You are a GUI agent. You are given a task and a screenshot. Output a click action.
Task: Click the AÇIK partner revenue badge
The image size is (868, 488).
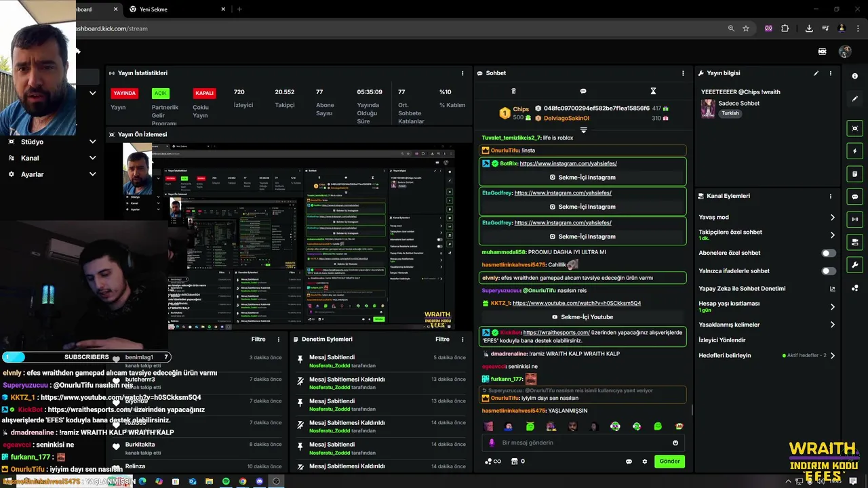pyautogui.click(x=161, y=93)
